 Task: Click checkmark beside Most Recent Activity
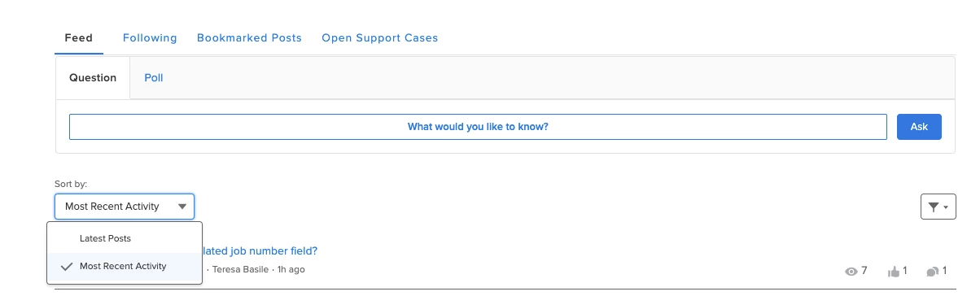click(x=67, y=266)
